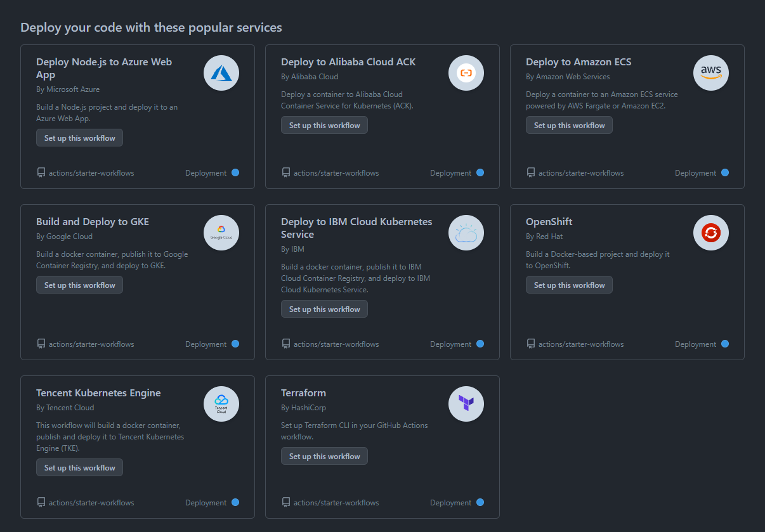This screenshot has height=532, width=765.
Task: Click the Red Hat OpenShift logo icon
Action: (711, 233)
